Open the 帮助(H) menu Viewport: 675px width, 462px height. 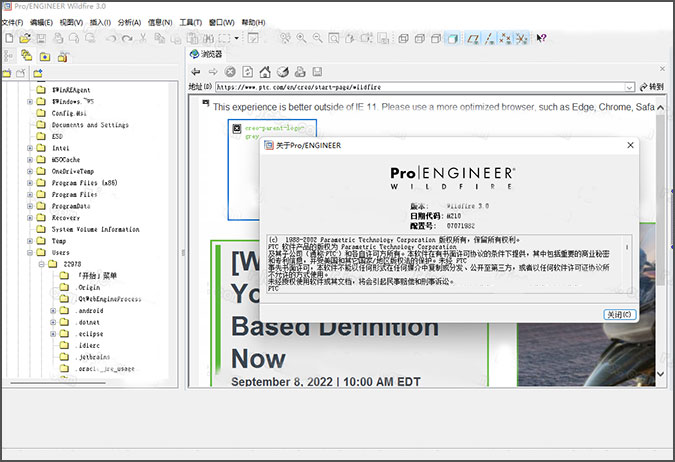coord(253,22)
